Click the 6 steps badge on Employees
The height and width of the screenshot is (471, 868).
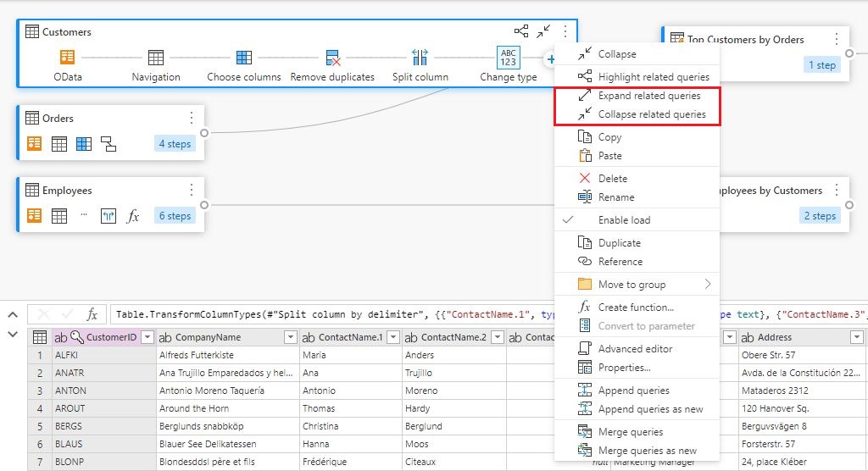(175, 216)
